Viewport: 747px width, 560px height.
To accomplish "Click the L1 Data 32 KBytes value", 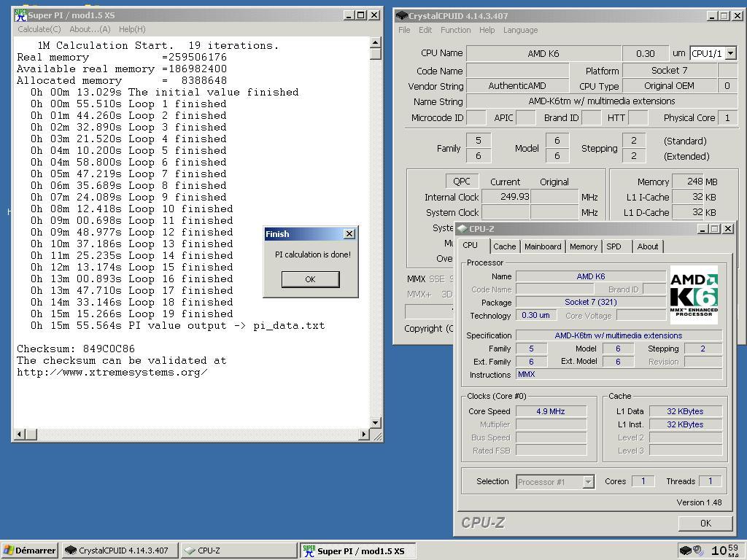I will pyautogui.click(x=685, y=411).
